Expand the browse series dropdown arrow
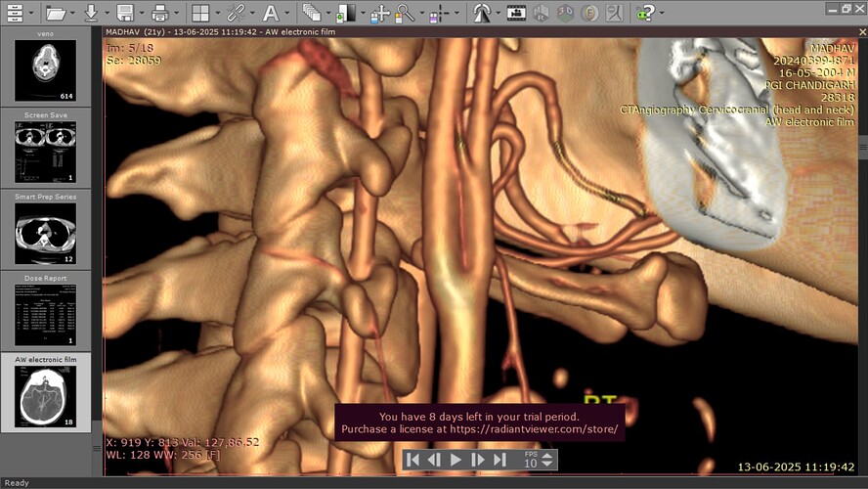Screen dimensions: 868x489 pos(328,13)
